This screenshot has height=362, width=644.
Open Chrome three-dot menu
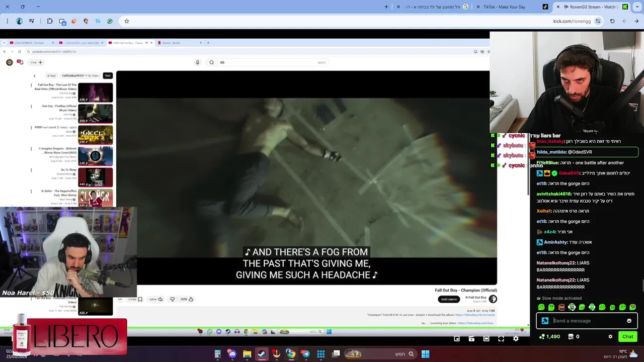tap(7, 21)
